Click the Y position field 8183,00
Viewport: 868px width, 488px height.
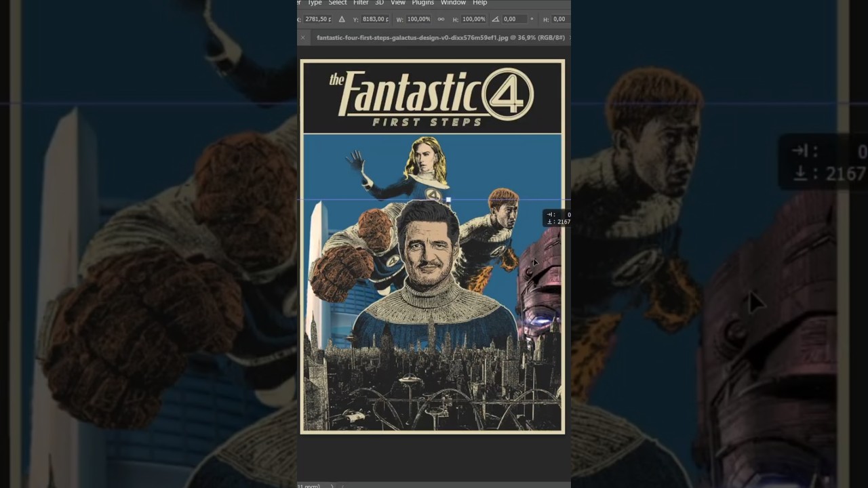tap(375, 19)
